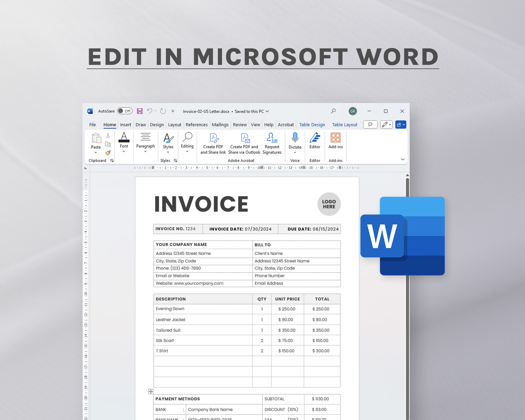Click Create PDF and Share link
525x420 pixels.
point(213,143)
